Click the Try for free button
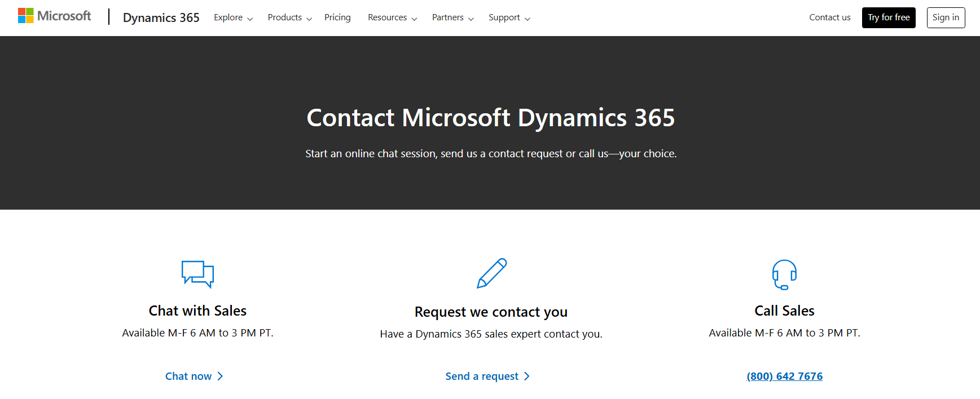The height and width of the screenshot is (399, 980). point(889,17)
